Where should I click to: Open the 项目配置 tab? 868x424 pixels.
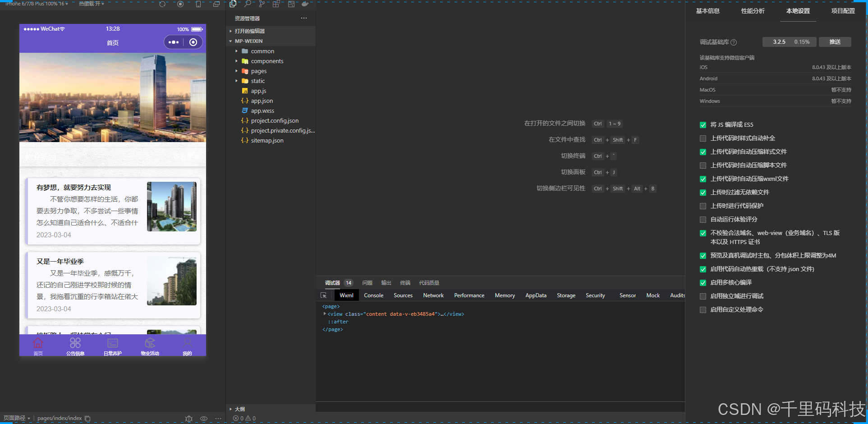(843, 11)
